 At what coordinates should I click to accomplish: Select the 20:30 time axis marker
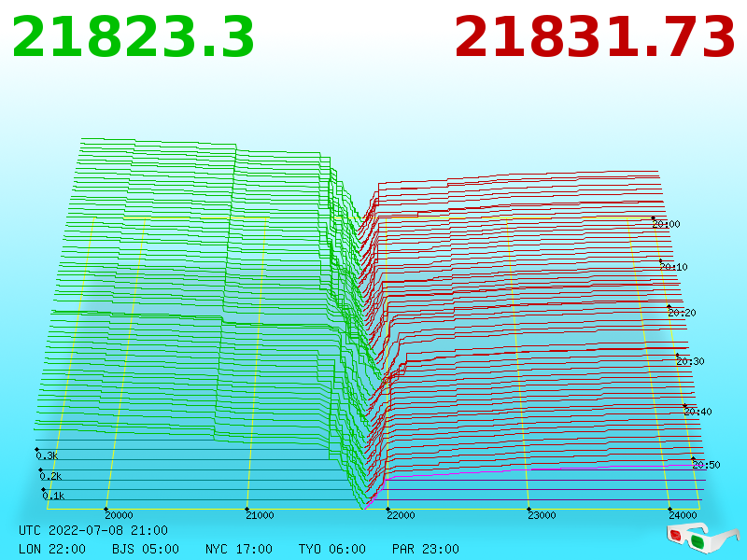pos(690,361)
